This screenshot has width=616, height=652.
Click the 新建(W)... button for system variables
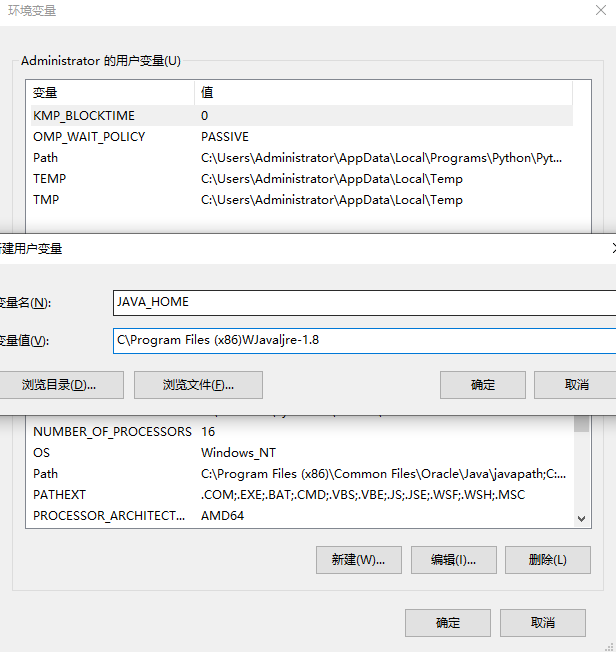pos(358,560)
